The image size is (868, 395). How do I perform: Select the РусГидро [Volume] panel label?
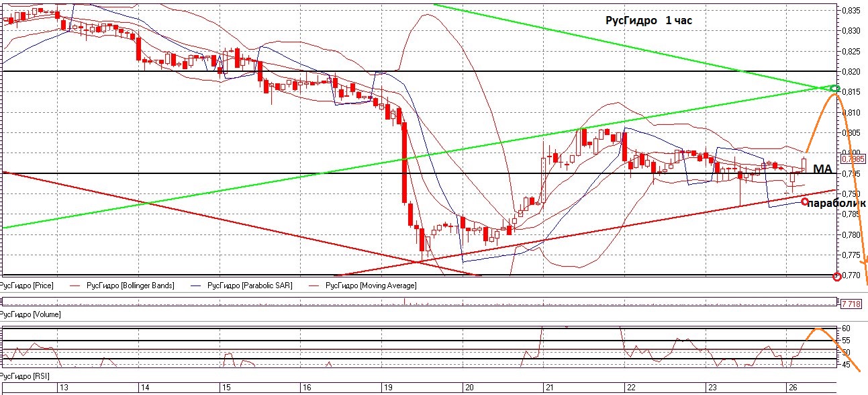[x=30, y=314]
